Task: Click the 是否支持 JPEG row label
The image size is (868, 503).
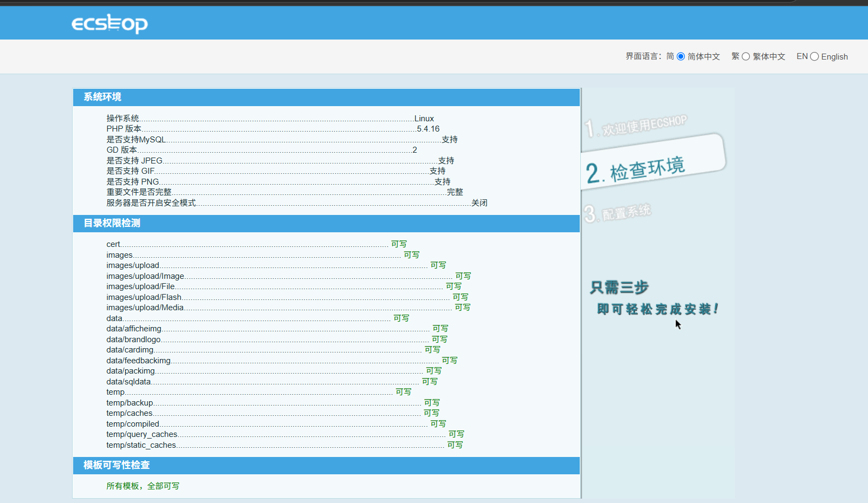Action: pyautogui.click(x=134, y=161)
